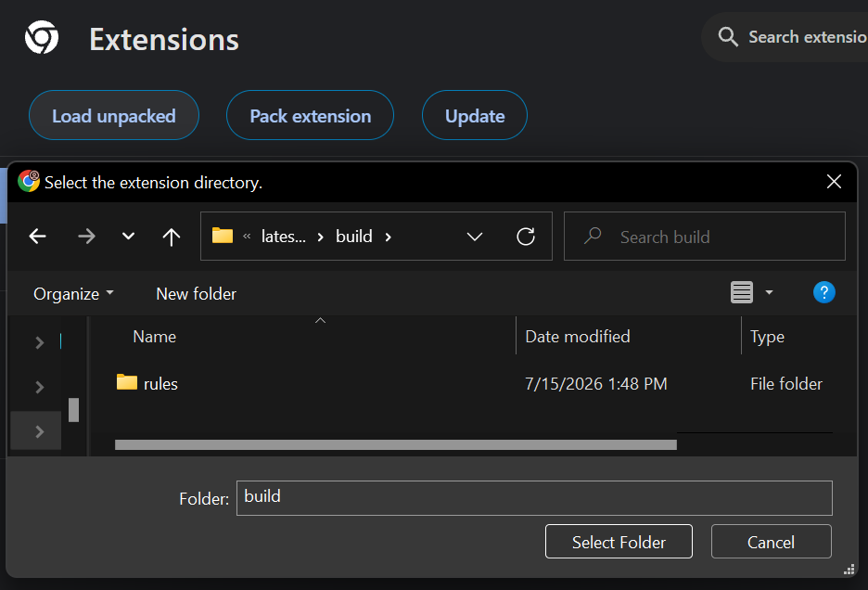This screenshot has width=868, height=590.
Task: Click the help question mark icon
Action: (823, 292)
